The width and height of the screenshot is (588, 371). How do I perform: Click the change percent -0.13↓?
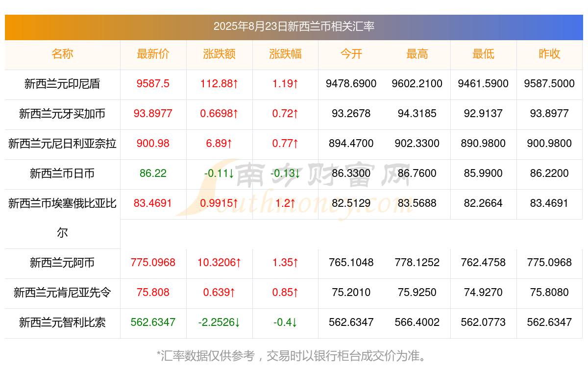pos(285,173)
